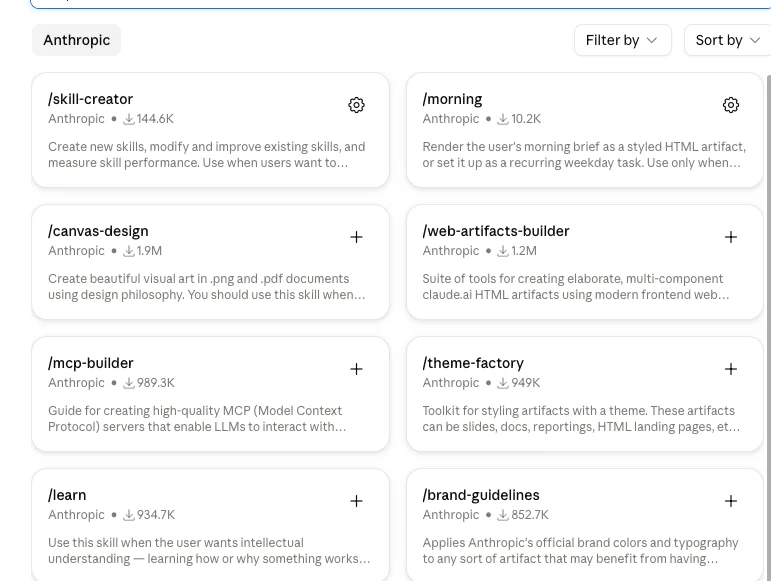Add mcp-builder skill with plus icon
771x581 pixels.
coord(356,369)
